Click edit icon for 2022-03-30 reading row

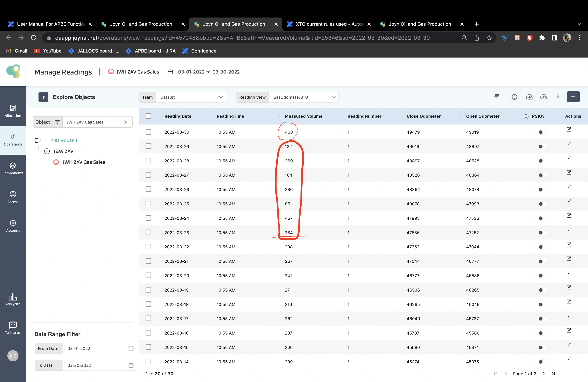pos(569,130)
